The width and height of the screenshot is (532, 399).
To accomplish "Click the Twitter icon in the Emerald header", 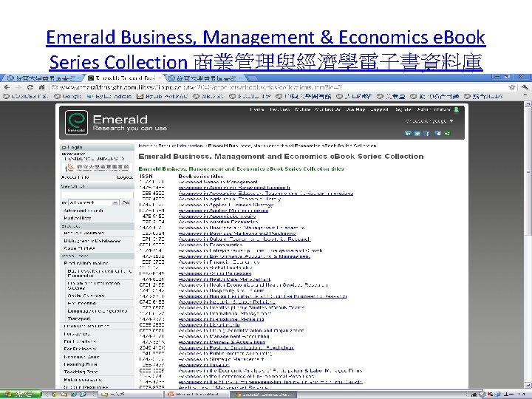I will tap(417, 133).
